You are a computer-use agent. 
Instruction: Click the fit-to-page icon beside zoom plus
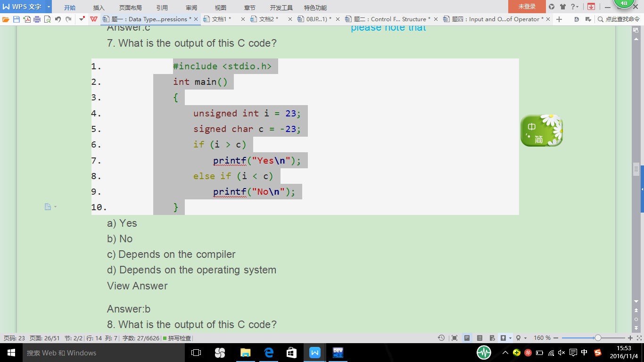[639, 338]
